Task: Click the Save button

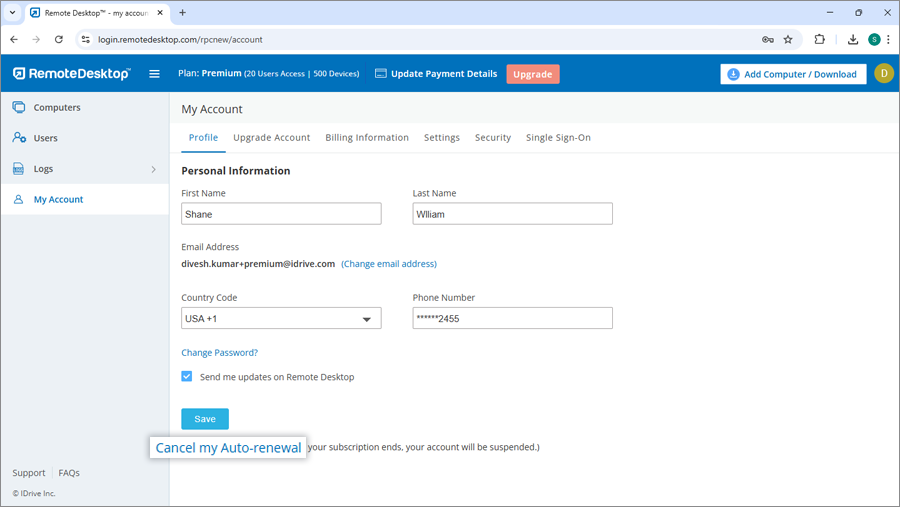Action: 205,419
